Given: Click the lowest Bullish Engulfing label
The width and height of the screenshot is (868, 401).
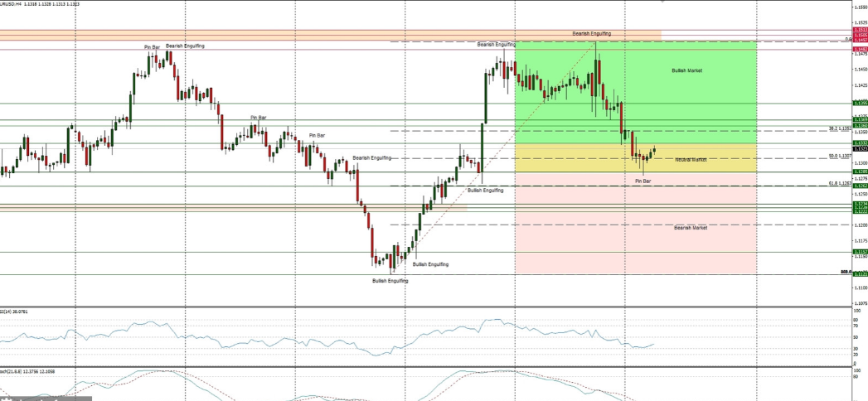Looking at the screenshot, I should (x=390, y=281).
